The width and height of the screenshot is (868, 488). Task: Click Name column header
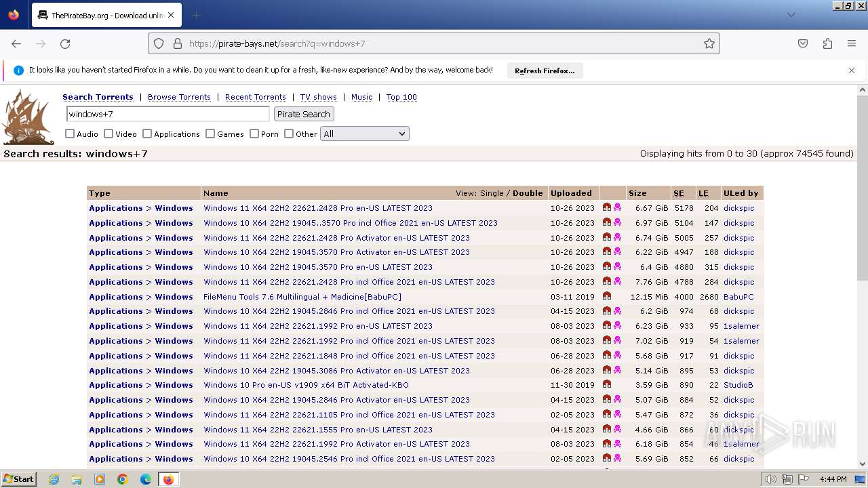[x=216, y=193]
